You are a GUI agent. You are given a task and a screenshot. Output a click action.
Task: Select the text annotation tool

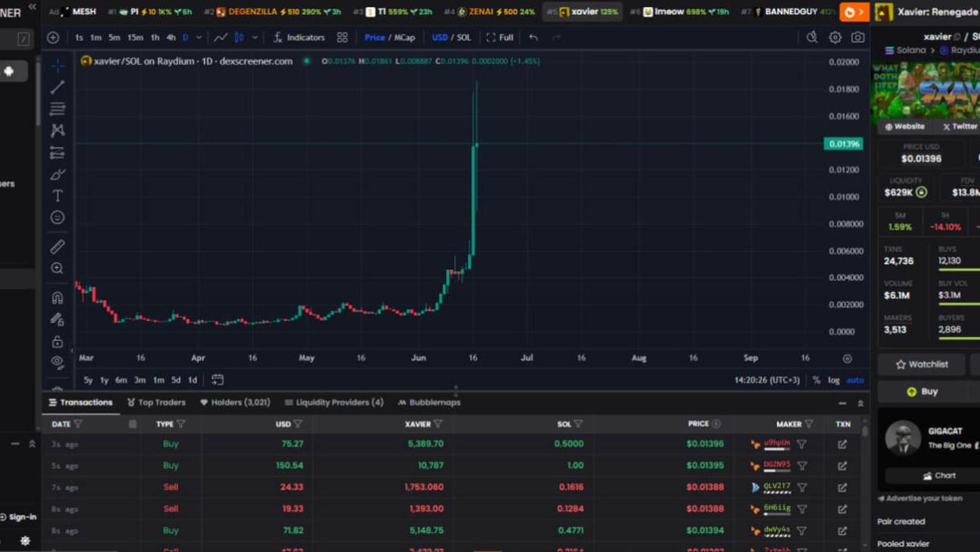57,195
